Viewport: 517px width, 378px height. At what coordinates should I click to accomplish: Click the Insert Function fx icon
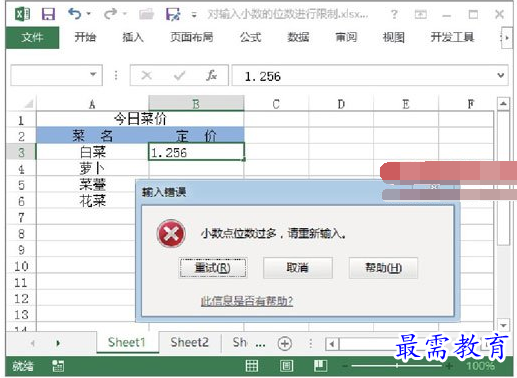(x=211, y=75)
